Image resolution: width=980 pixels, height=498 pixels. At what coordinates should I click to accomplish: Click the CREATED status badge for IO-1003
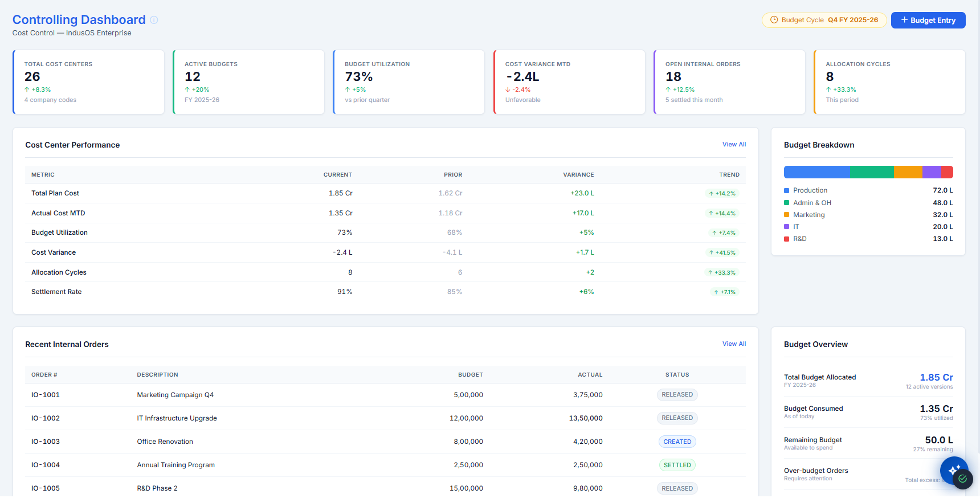(677, 442)
